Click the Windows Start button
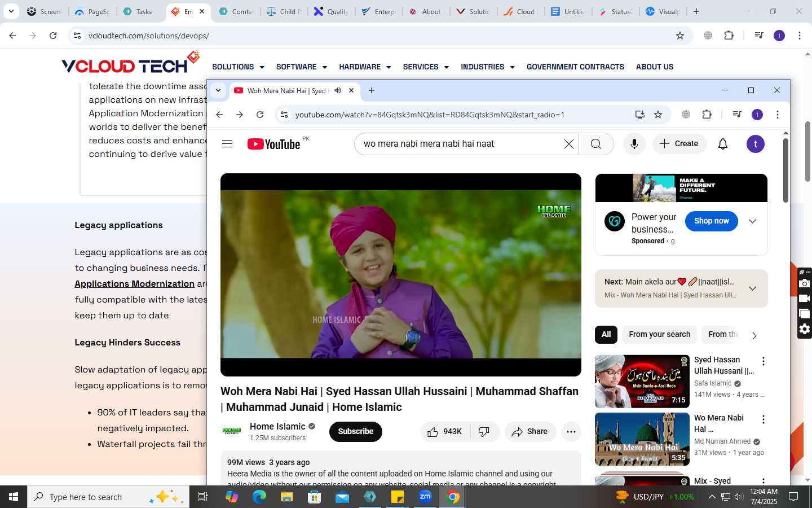The height and width of the screenshot is (508, 812). pos(14,497)
